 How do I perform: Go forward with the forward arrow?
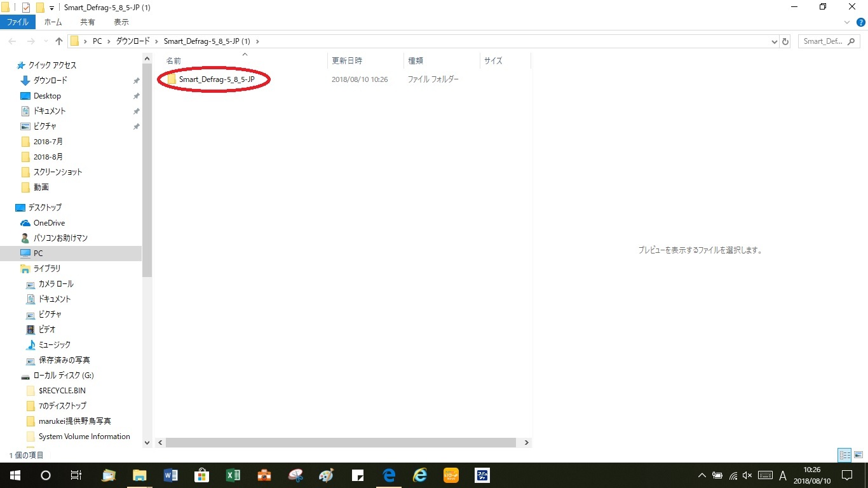(31, 41)
